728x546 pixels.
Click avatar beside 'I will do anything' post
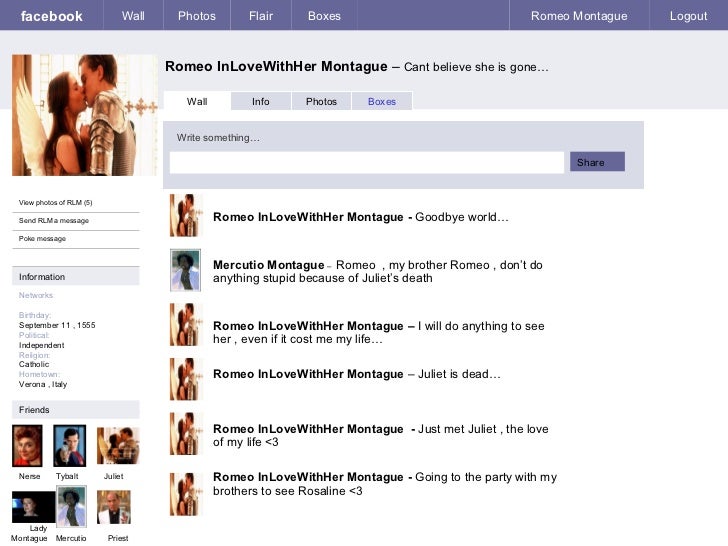click(x=186, y=325)
